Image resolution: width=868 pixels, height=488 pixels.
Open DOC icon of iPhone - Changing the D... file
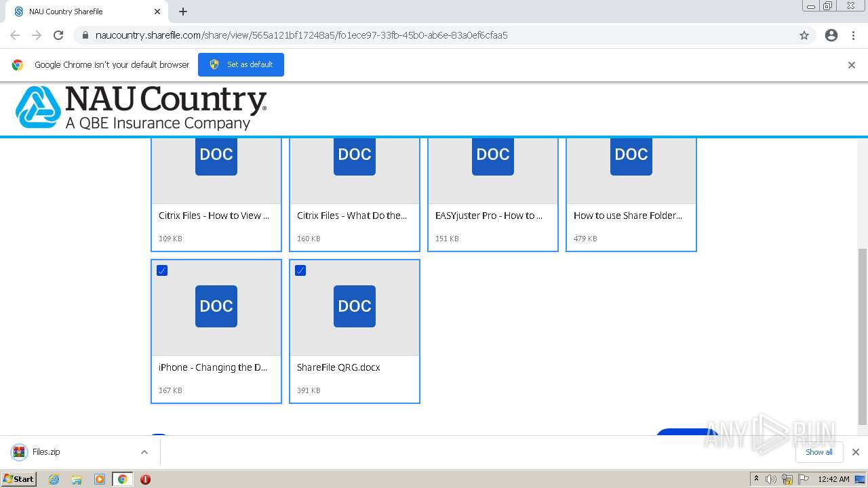[x=216, y=306]
